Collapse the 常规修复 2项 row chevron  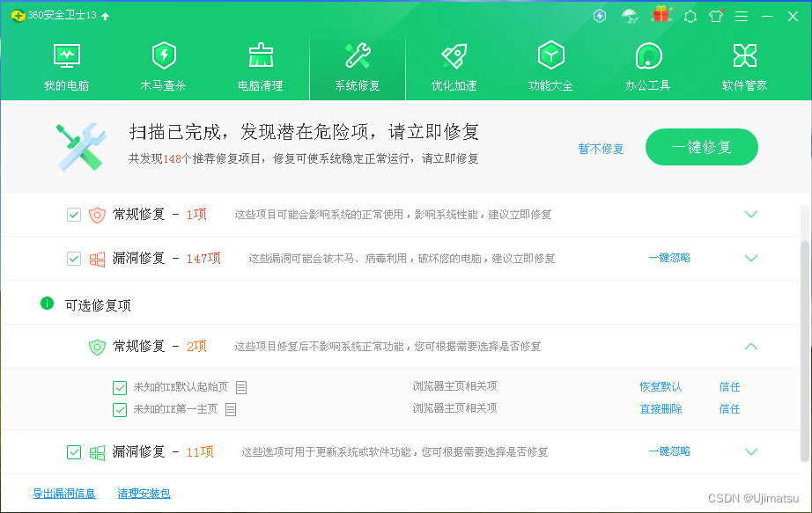(x=751, y=347)
